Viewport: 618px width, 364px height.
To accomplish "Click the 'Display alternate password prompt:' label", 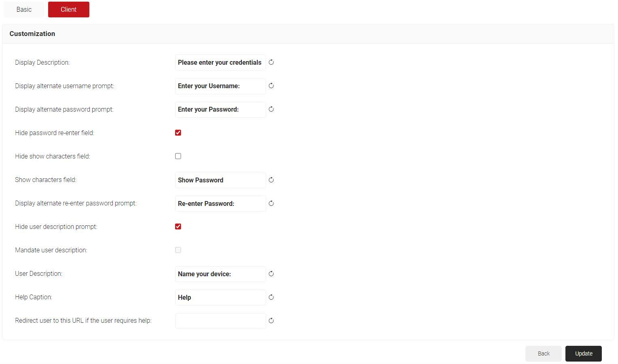I will tap(64, 109).
